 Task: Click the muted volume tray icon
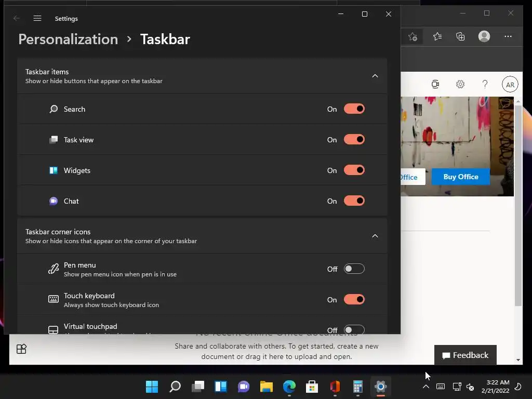coord(470,387)
